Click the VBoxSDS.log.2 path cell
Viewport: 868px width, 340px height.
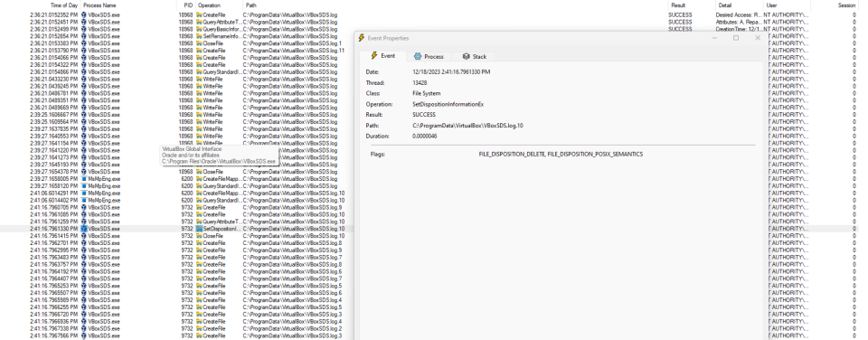(292, 328)
